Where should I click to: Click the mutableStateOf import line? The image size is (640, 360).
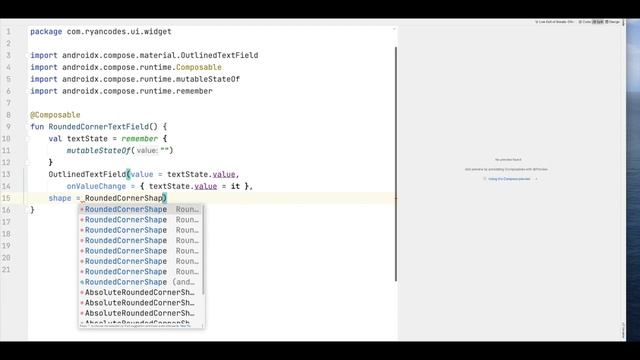coord(135,79)
